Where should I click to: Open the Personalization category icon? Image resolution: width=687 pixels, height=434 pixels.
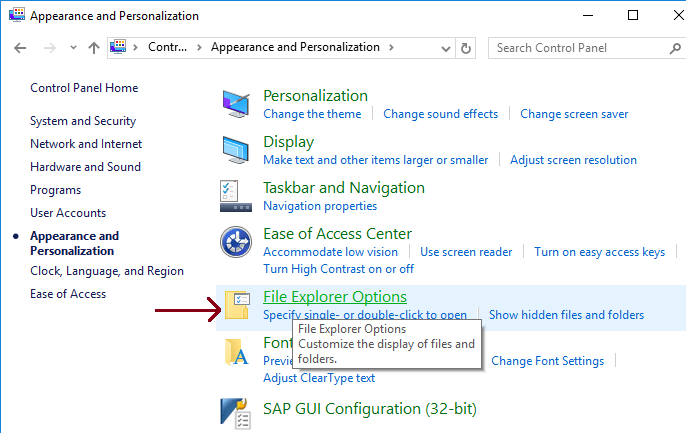tap(236, 103)
